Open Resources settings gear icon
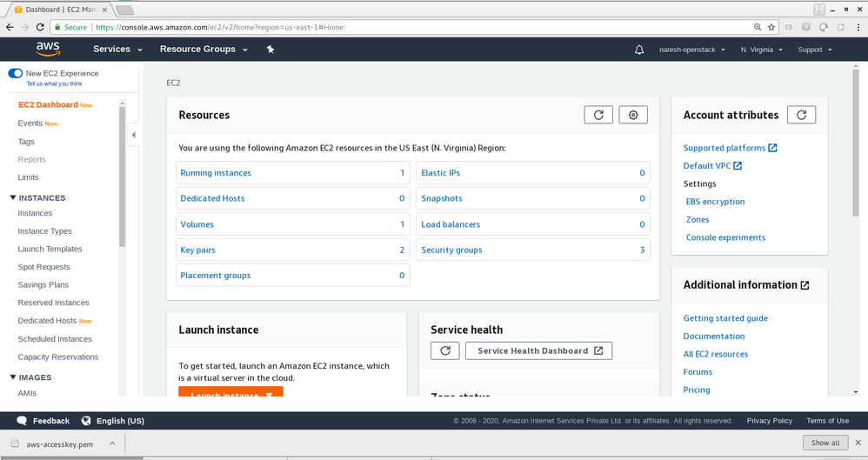The width and height of the screenshot is (868, 460). pos(633,115)
